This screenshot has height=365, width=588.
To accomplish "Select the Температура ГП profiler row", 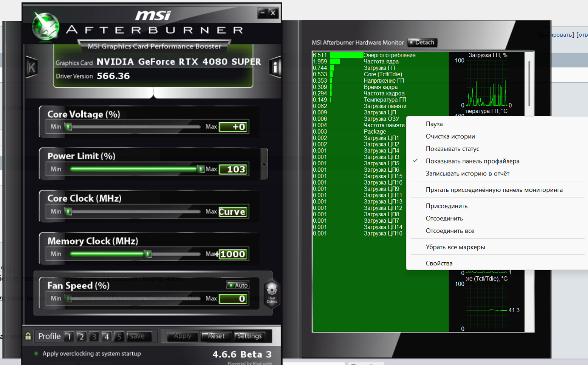I will point(381,100).
